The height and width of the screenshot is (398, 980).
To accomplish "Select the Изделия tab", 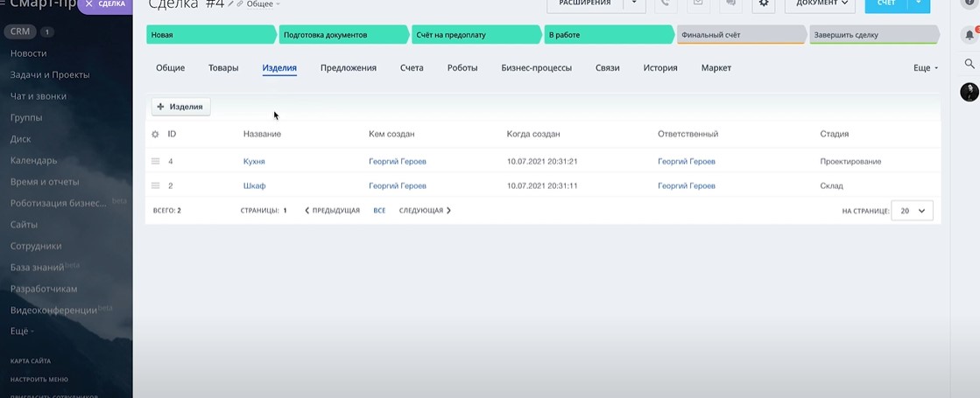I will 279,68.
